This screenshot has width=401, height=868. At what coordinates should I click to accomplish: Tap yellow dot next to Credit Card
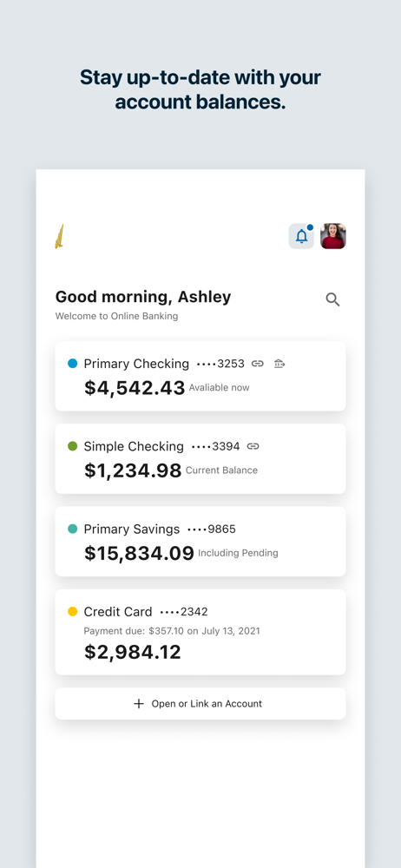tap(73, 612)
